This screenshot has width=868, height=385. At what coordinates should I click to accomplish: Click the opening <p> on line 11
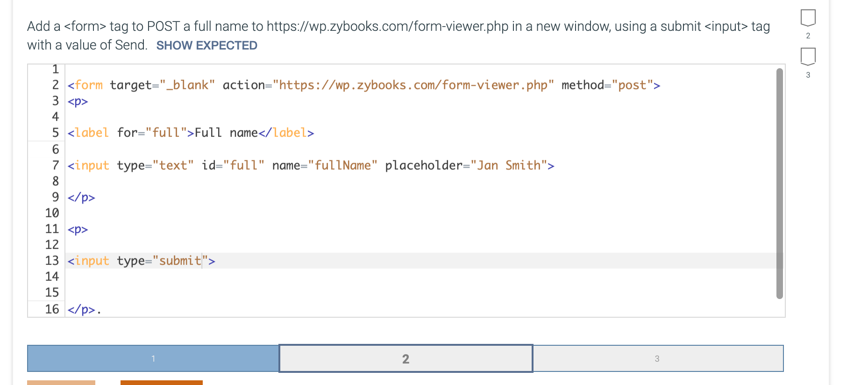click(78, 229)
